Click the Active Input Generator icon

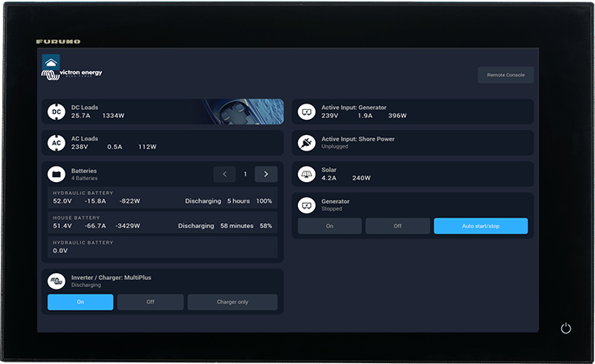[x=306, y=112]
